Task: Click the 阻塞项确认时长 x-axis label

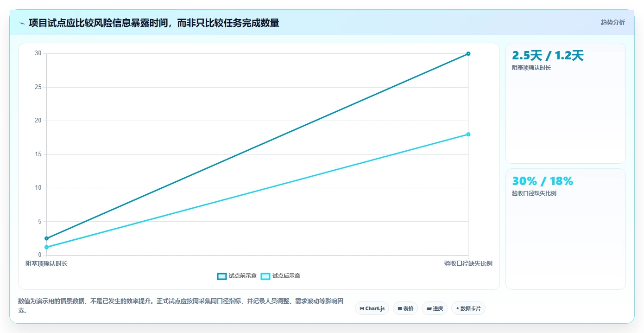Action: click(x=46, y=263)
